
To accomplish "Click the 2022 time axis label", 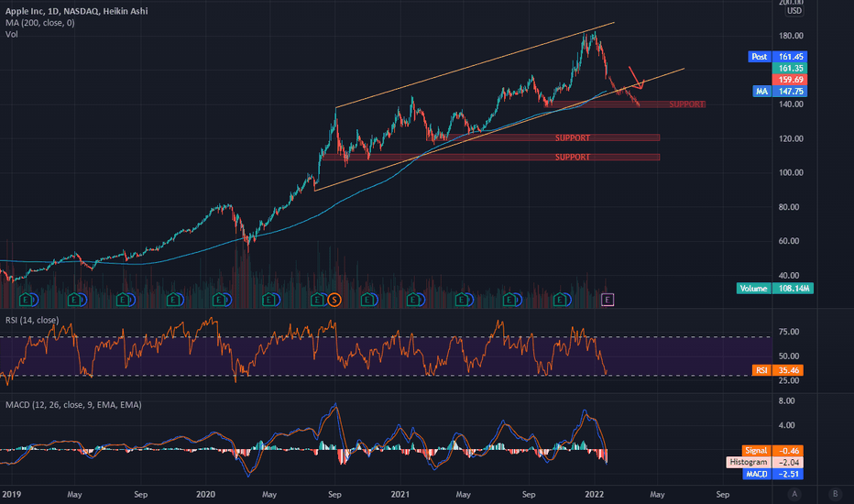I will click(594, 495).
